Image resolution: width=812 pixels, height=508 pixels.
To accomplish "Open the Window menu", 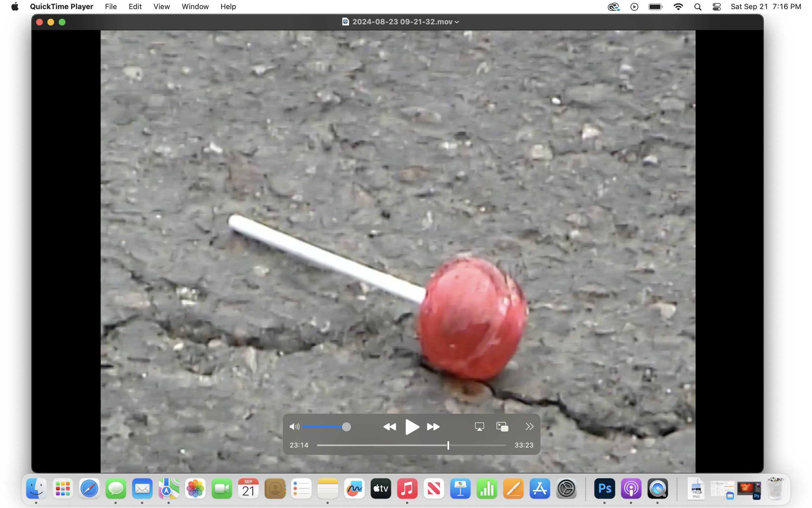I will click(195, 7).
